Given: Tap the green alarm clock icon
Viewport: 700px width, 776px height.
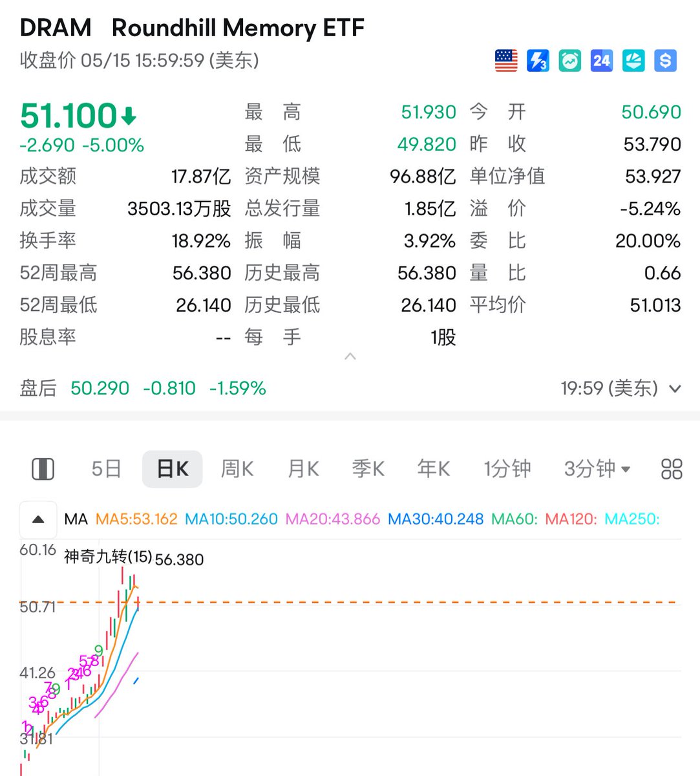Looking at the screenshot, I should (x=569, y=61).
